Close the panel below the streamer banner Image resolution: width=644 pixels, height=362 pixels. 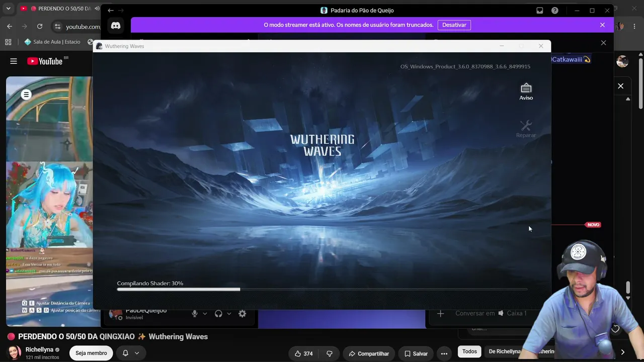pos(603,43)
